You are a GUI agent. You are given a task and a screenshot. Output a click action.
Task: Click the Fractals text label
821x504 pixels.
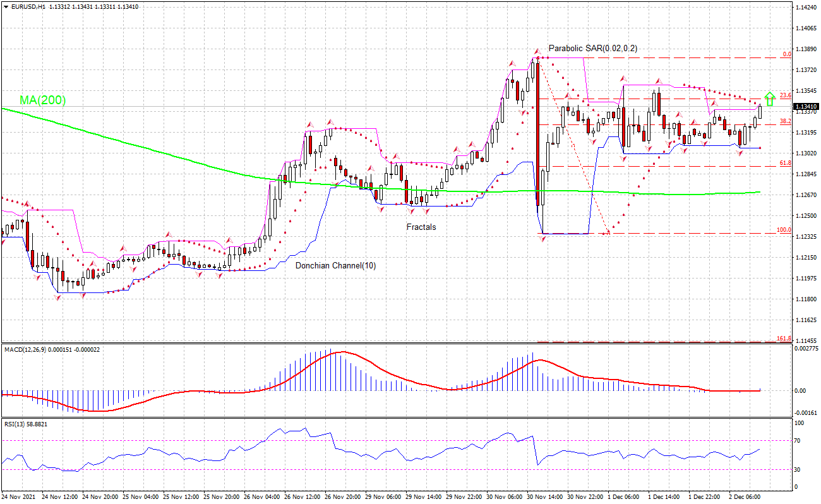tap(422, 226)
